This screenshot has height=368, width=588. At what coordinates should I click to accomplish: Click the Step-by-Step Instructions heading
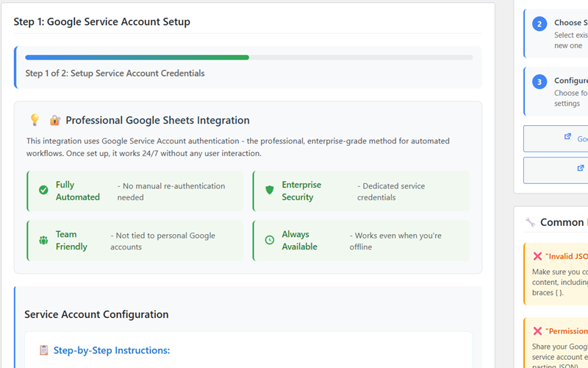(112, 350)
